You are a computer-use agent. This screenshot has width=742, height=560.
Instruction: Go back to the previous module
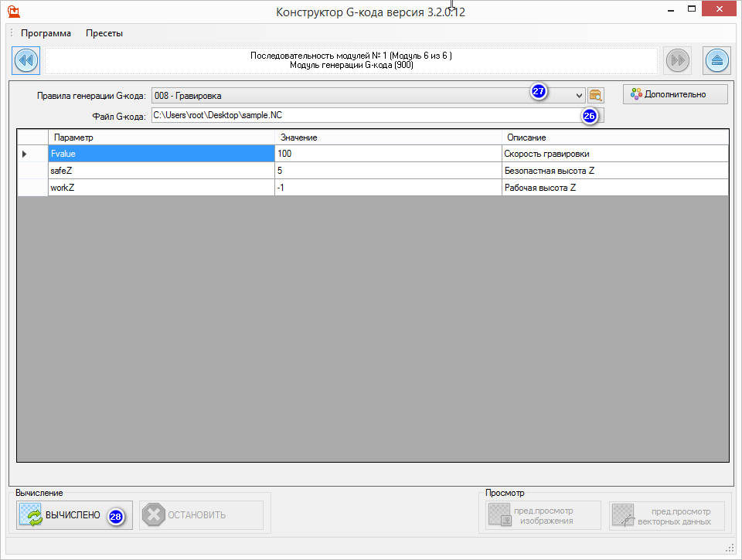click(x=26, y=60)
